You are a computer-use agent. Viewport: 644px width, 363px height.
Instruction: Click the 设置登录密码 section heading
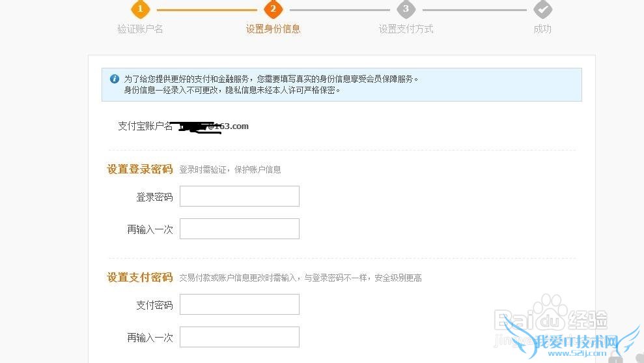click(x=139, y=169)
